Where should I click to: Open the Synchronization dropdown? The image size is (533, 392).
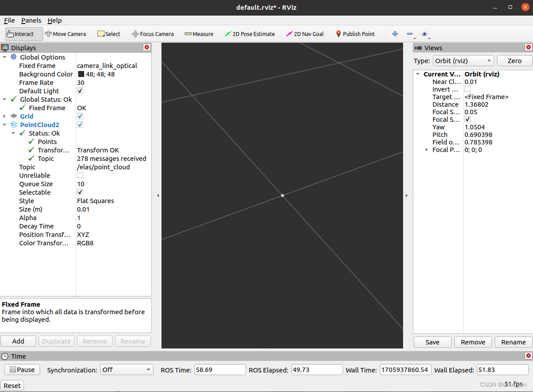click(x=127, y=370)
